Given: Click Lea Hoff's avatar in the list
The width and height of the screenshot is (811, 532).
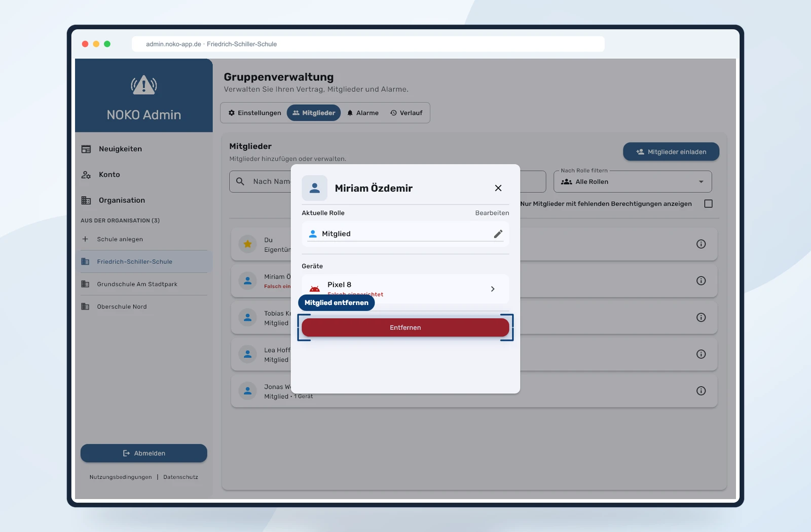Looking at the screenshot, I should pyautogui.click(x=248, y=354).
